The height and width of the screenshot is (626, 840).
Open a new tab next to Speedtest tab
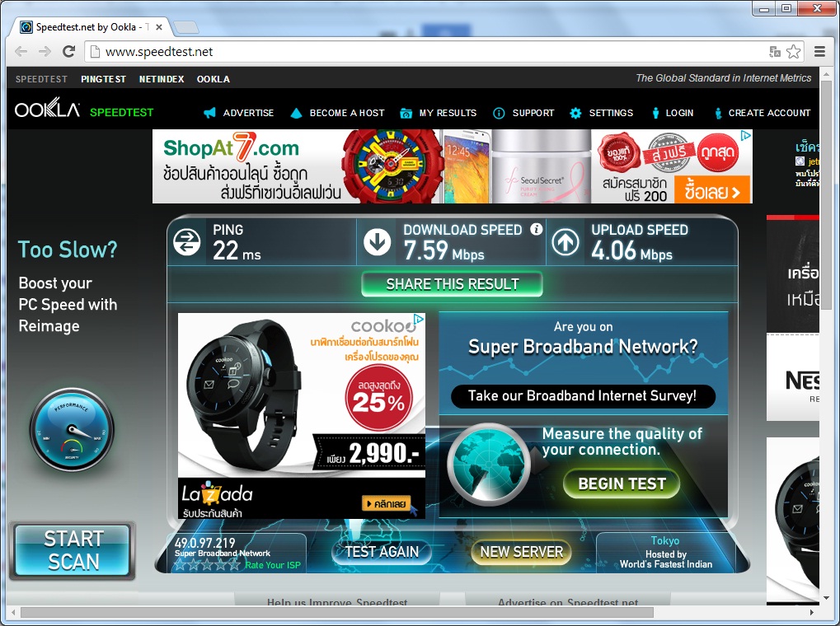[186, 27]
